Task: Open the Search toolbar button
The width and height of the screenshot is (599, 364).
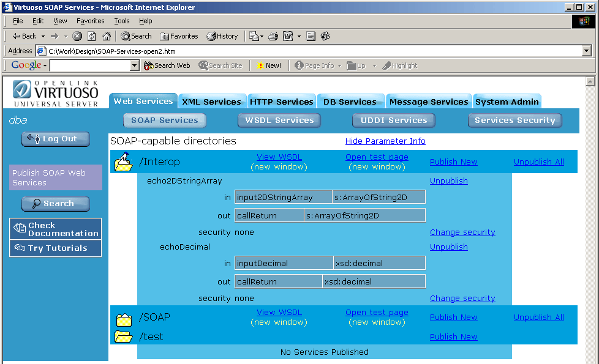Action: coord(137,36)
